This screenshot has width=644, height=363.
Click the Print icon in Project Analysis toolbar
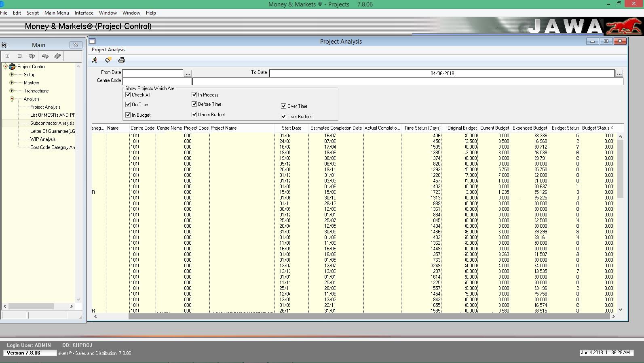click(x=122, y=60)
